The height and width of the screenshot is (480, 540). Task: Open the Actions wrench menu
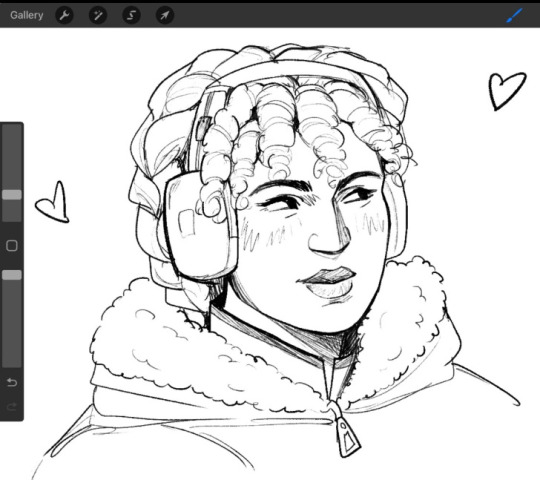pos(64,15)
